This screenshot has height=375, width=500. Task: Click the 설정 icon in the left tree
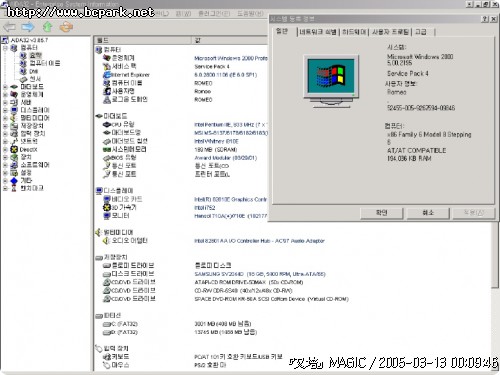click(14, 173)
